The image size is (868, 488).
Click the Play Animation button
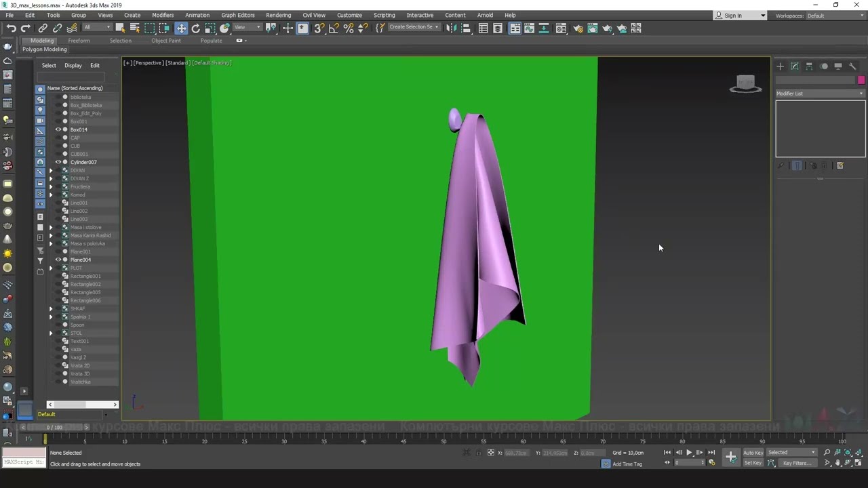tap(689, 452)
